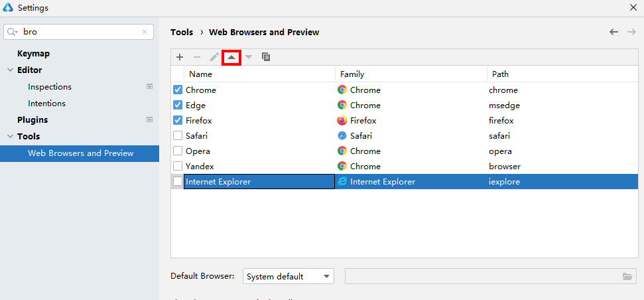Move selected browser down in list
This screenshot has width=644, height=300.
[x=249, y=57]
